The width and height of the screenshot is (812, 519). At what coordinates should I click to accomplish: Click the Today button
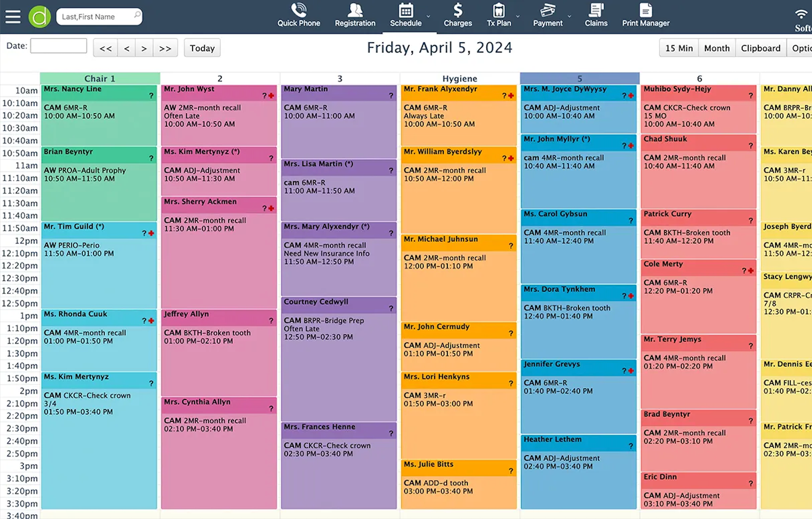coord(202,48)
